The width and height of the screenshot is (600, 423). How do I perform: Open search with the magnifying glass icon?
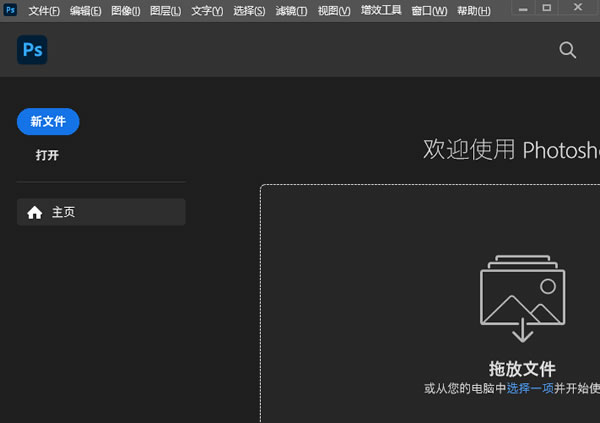pyautogui.click(x=568, y=50)
